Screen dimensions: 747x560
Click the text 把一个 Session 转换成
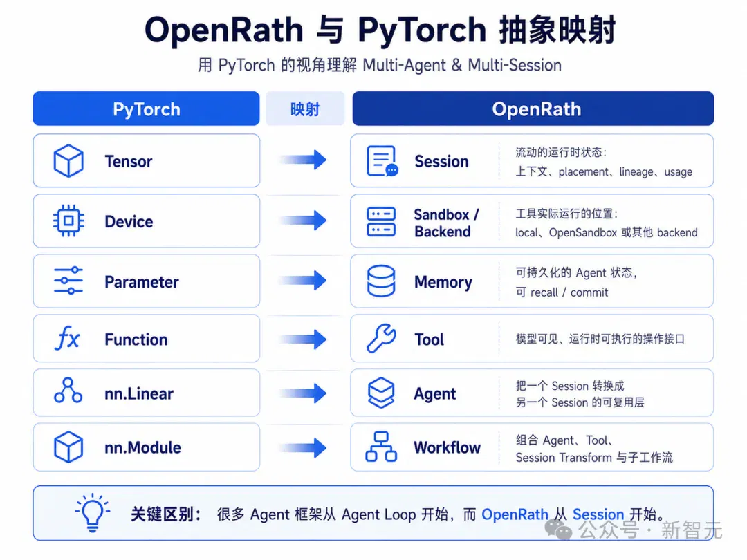(x=570, y=386)
